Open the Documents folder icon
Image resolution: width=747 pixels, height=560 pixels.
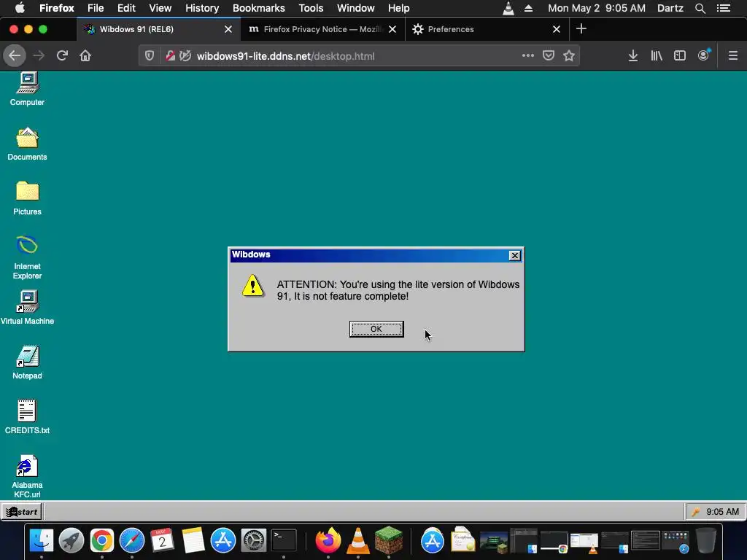(x=27, y=144)
